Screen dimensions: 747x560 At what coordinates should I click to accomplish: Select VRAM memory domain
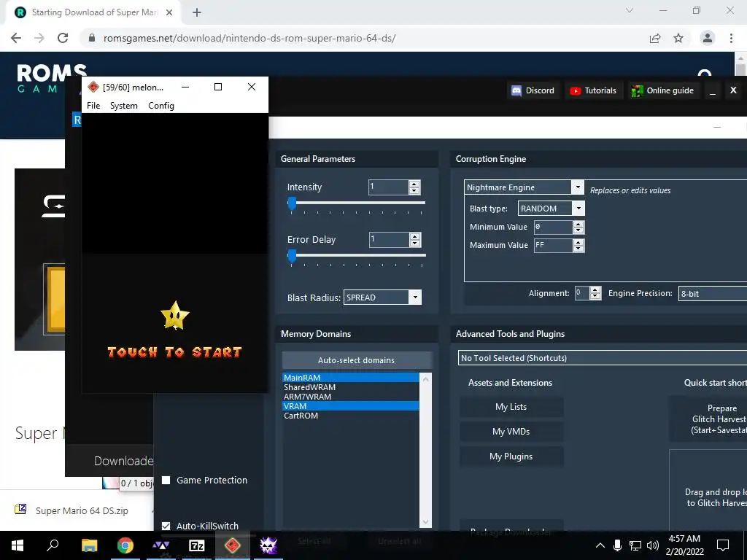(x=351, y=406)
